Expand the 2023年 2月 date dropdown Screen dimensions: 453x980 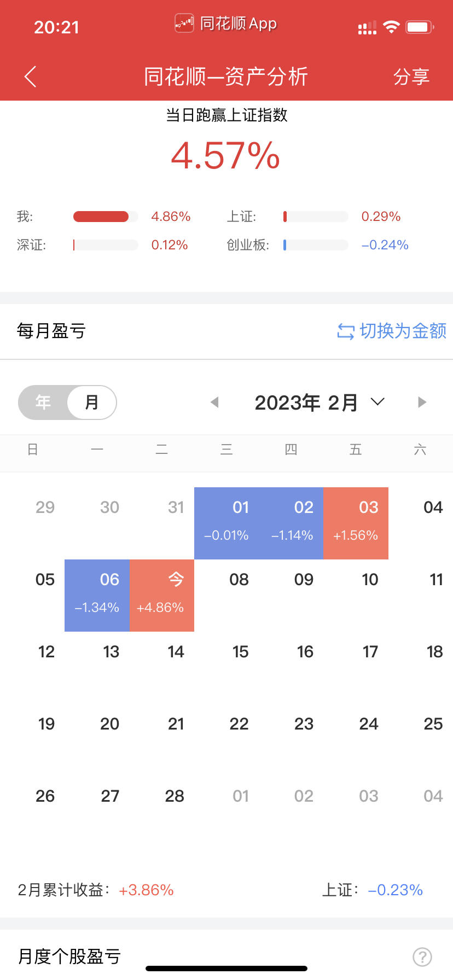[320, 402]
